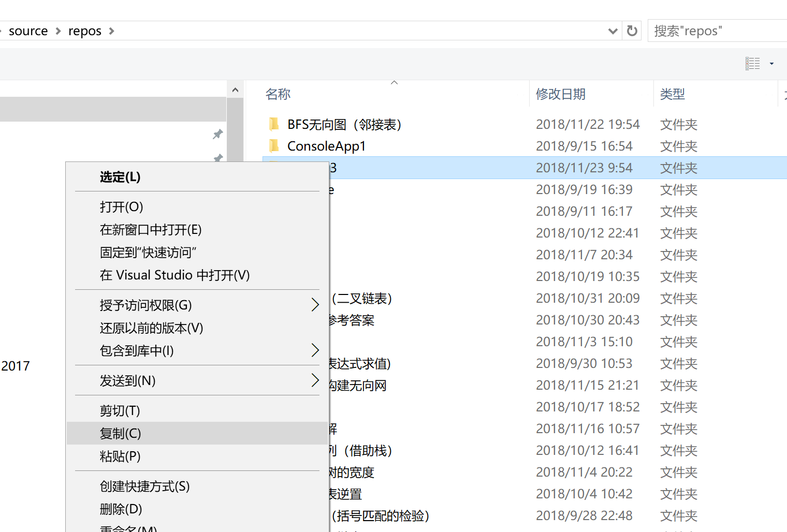This screenshot has width=787, height=532.
Task: Click the row dated 2018/10/12 22:41
Action: pos(558,233)
